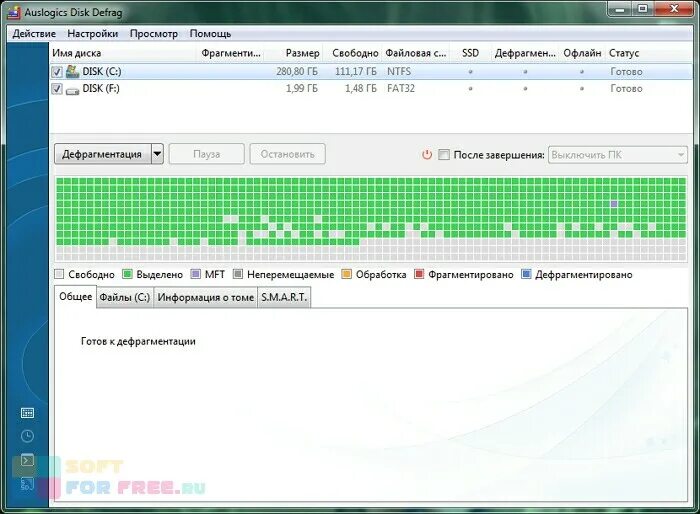Switch to the Общее tab
This screenshot has width=700, height=514.
pos(75,297)
